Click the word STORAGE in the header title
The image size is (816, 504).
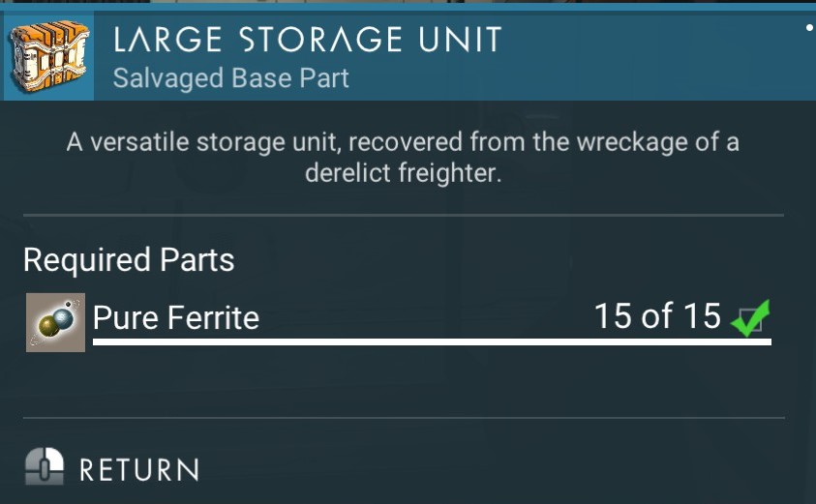click(320, 40)
